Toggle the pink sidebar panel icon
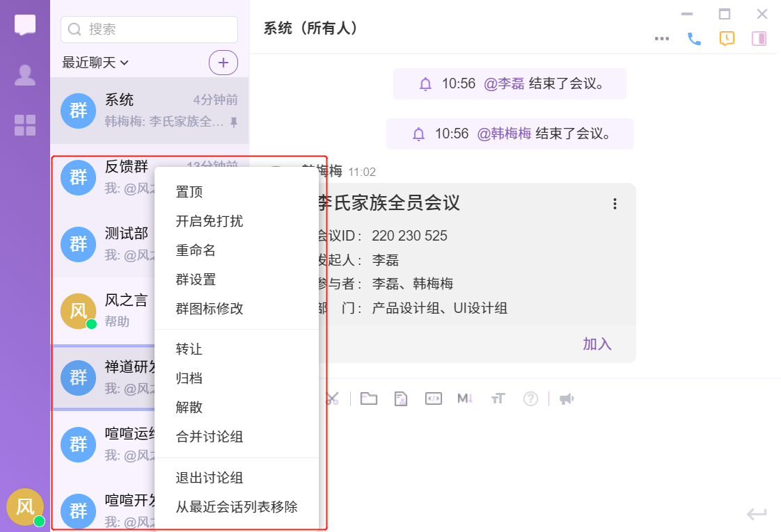 tap(759, 39)
